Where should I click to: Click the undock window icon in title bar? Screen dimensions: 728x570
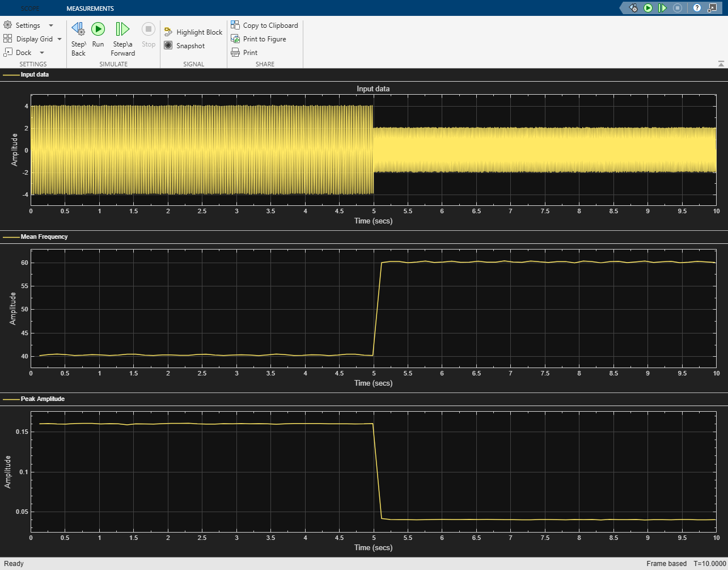(x=713, y=8)
